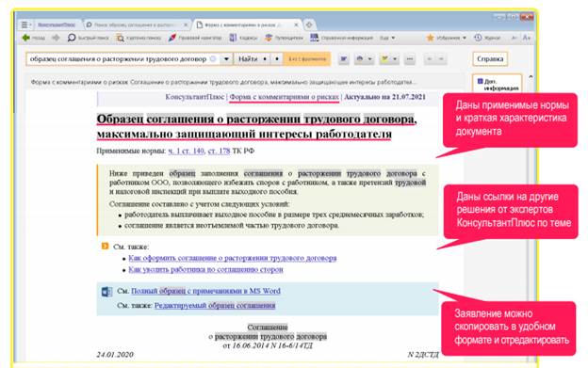588x368 pixels.
Task: Open Кодексы books icon
Action: pos(234,38)
